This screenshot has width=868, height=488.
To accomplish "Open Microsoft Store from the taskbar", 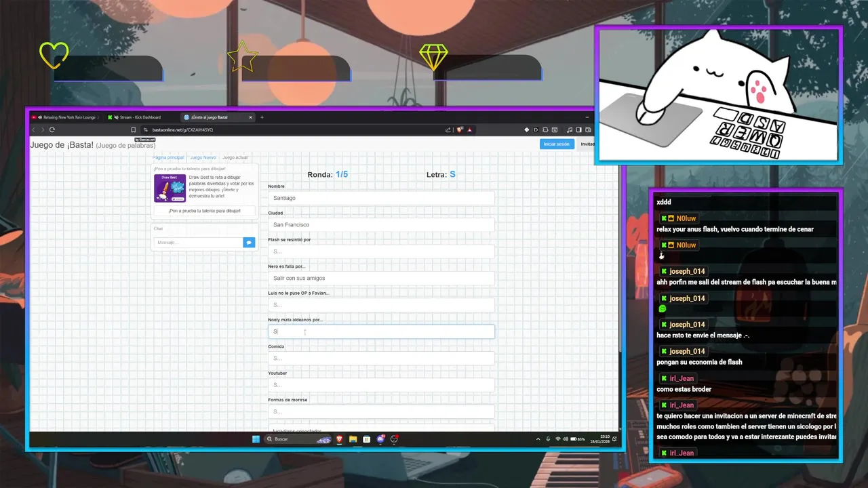I will (x=367, y=439).
